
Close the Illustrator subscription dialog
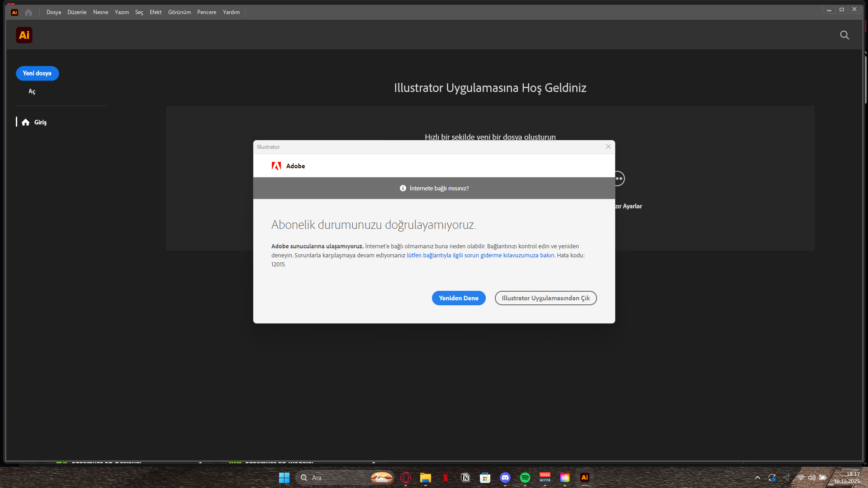point(608,147)
